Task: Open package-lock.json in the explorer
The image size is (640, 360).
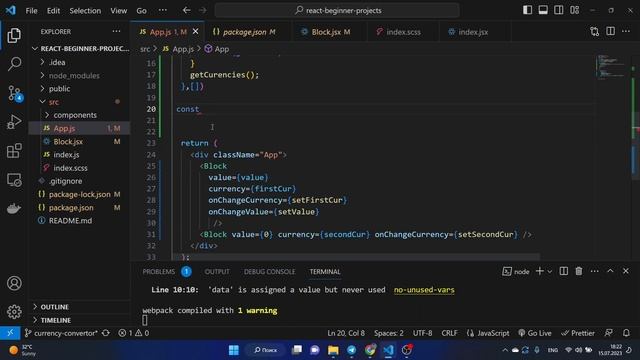Action: pos(80,194)
